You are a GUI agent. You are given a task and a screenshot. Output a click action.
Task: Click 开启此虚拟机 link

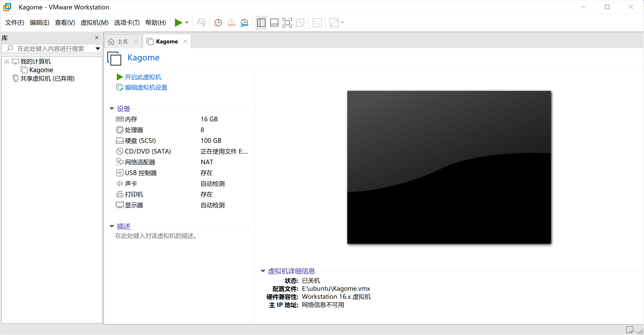(143, 77)
